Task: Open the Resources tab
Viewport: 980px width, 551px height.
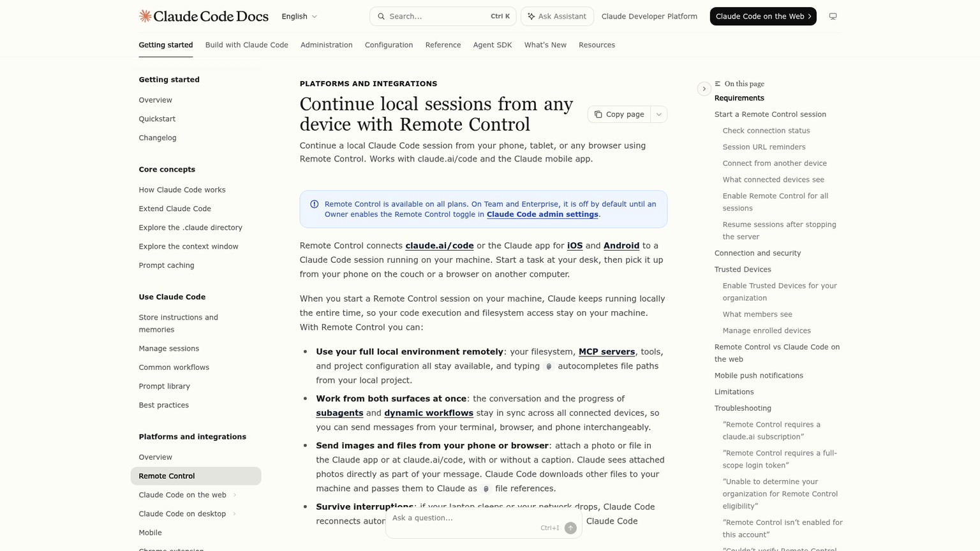Action: tap(597, 45)
